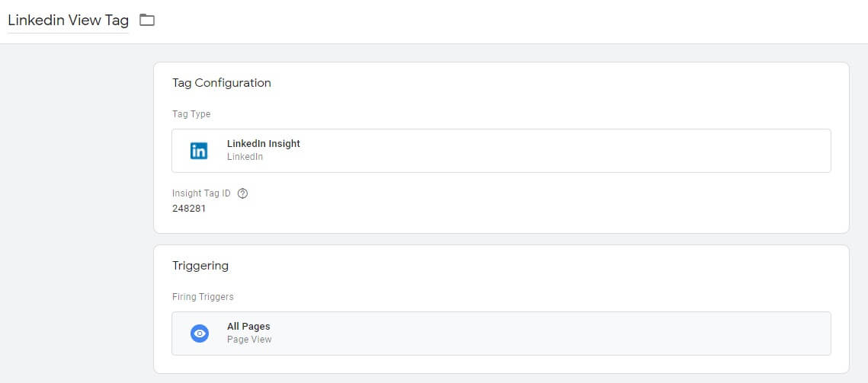This screenshot has height=383, width=868.
Task: Click the Insight Tag ID label
Action: (x=201, y=193)
